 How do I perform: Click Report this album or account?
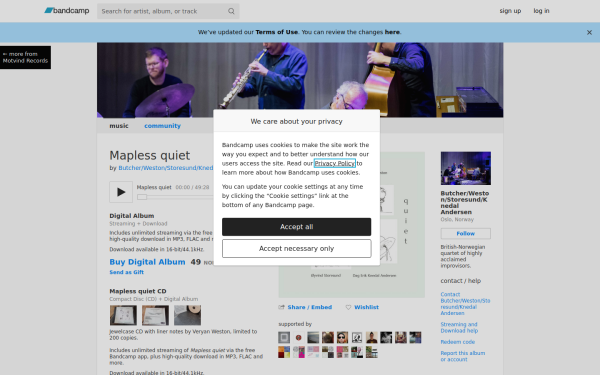click(x=463, y=356)
